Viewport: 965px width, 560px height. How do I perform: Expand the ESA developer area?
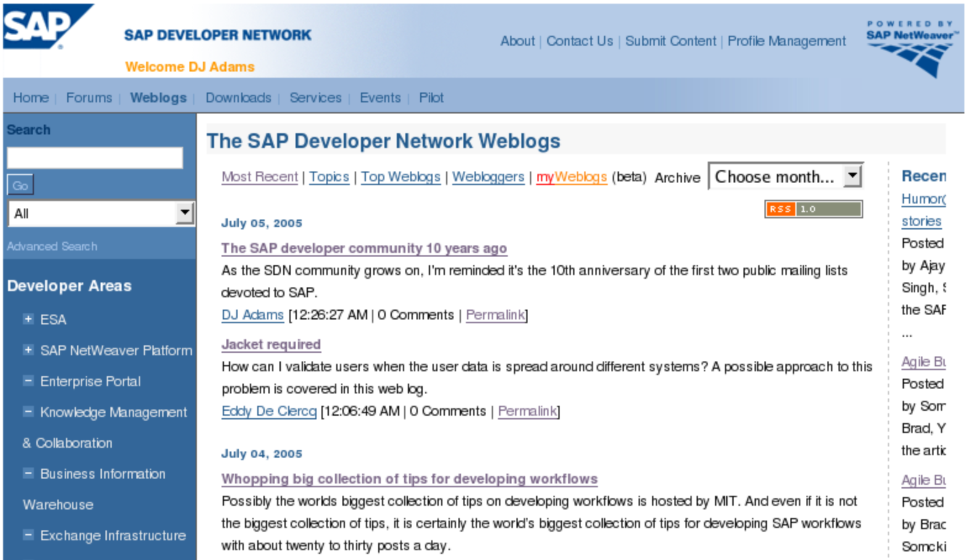tap(28, 319)
